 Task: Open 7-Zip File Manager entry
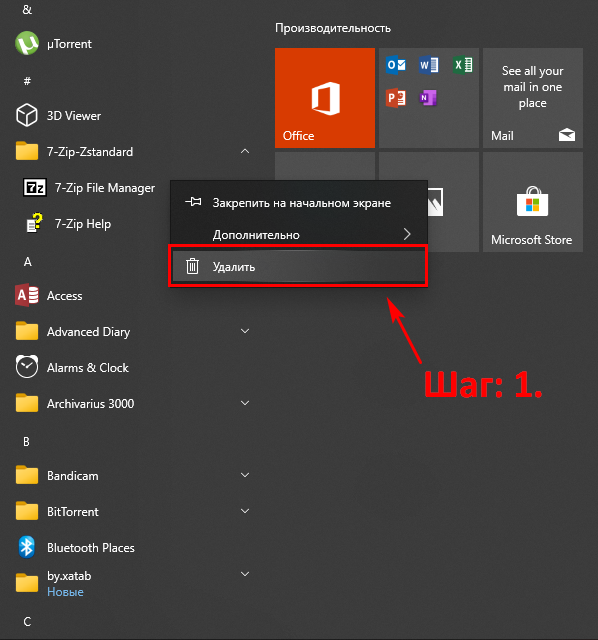[x=89, y=188]
